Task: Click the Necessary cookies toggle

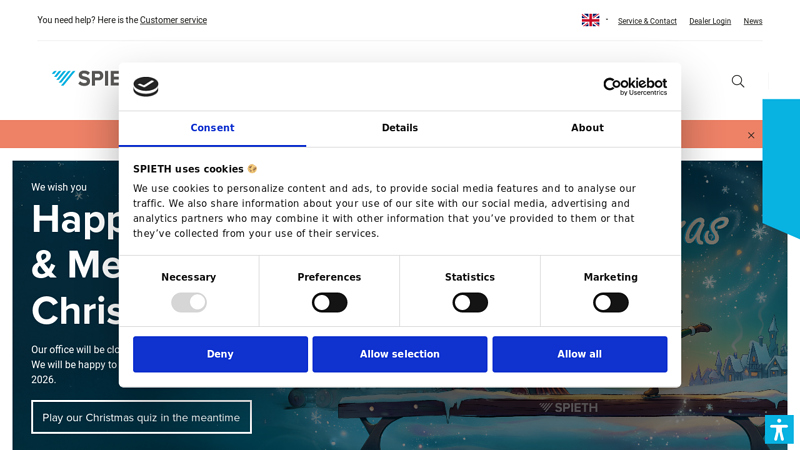Action: click(x=189, y=302)
